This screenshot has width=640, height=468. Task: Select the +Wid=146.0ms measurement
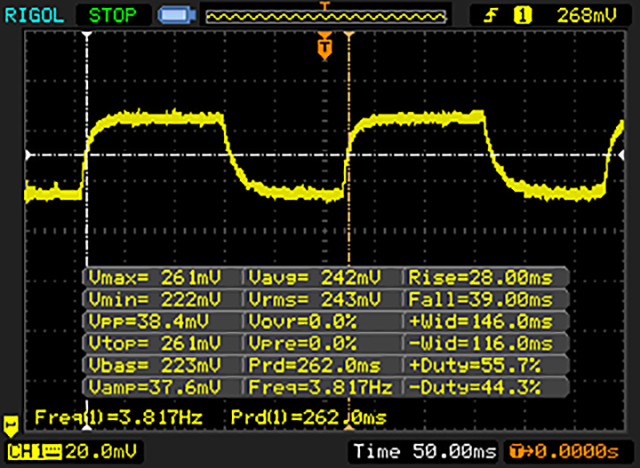(481, 322)
